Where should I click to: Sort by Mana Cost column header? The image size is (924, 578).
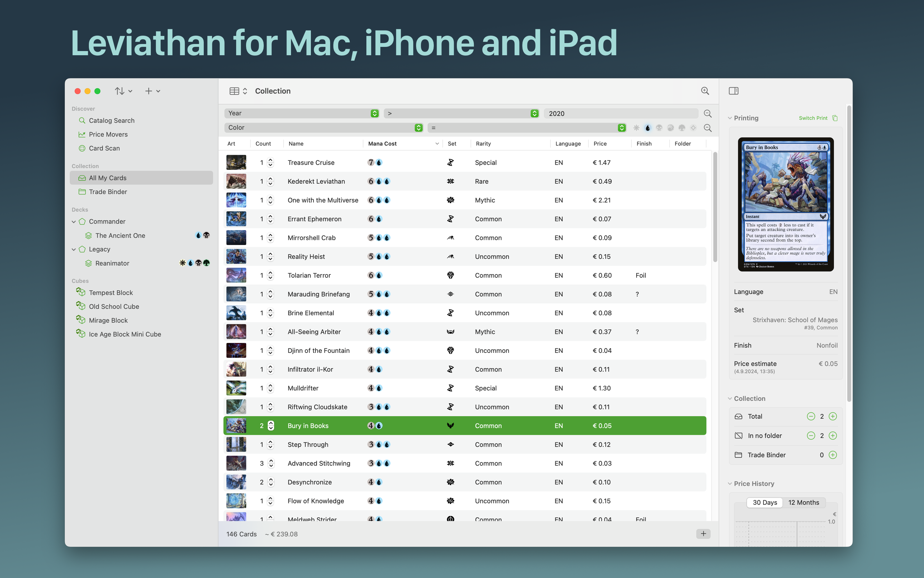(x=403, y=144)
